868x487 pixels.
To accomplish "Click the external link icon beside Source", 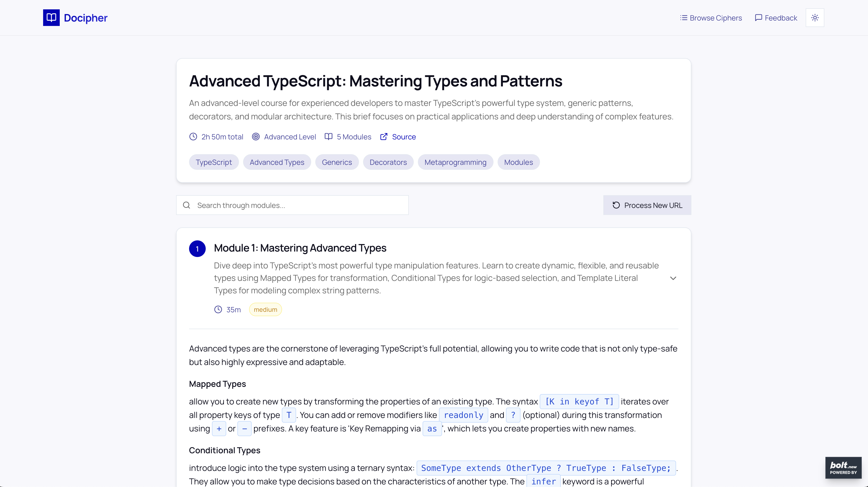I will point(384,137).
